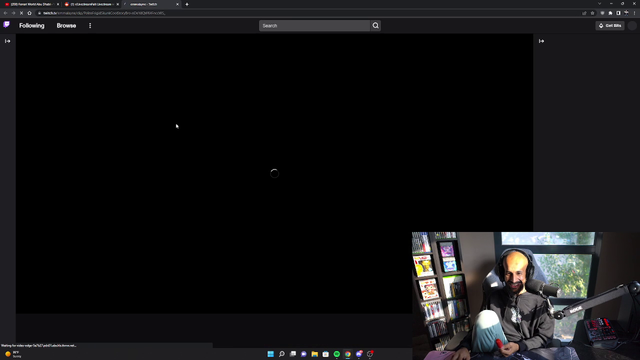Open the shield extension icon
Screen dimensions: 640x360
click(x=602, y=13)
